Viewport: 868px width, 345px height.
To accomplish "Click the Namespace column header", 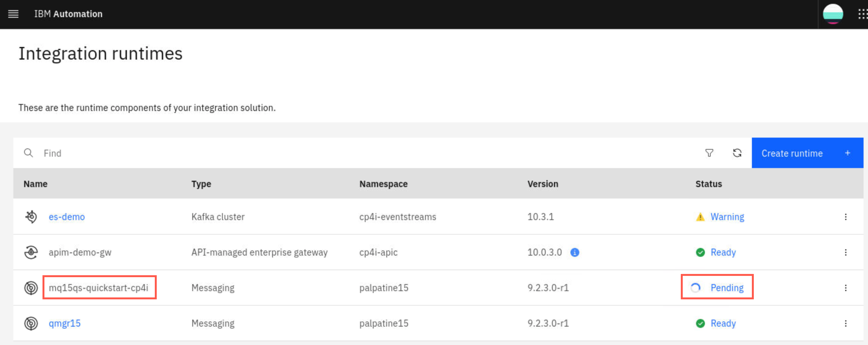I will 384,184.
